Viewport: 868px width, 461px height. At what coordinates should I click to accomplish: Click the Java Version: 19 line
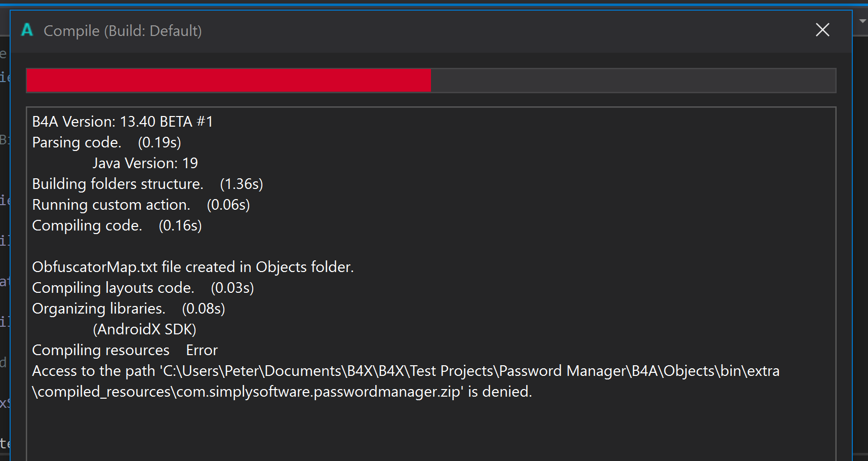(145, 163)
